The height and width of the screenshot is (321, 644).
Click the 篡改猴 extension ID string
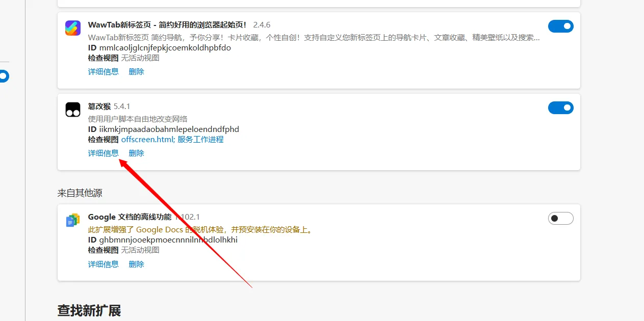tap(169, 129)
